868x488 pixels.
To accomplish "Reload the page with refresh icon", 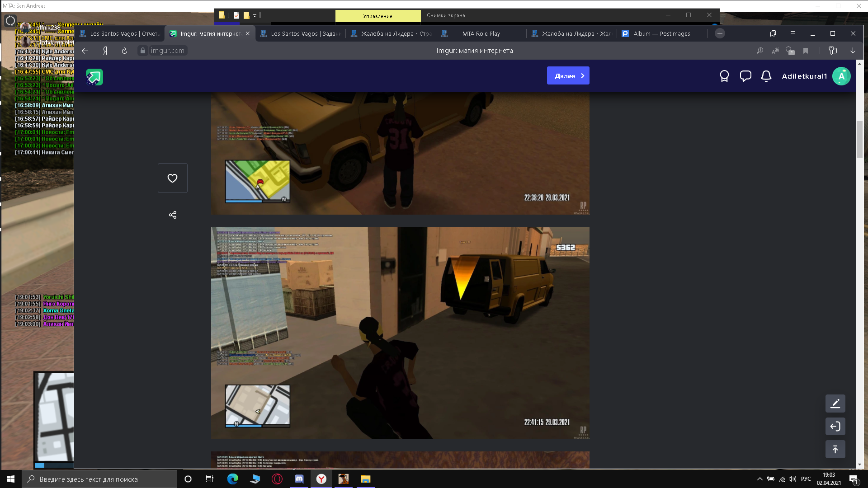I will point(124,51).
